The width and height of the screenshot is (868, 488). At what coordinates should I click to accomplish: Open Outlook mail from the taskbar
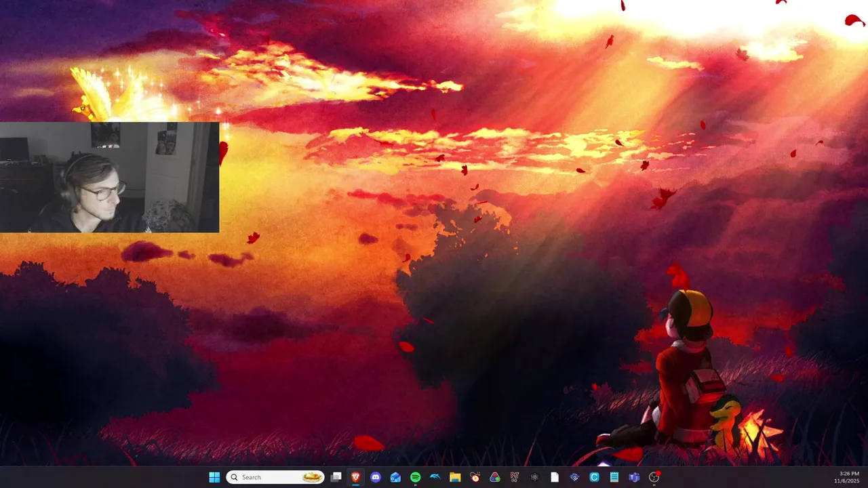[x=395, y=477]
